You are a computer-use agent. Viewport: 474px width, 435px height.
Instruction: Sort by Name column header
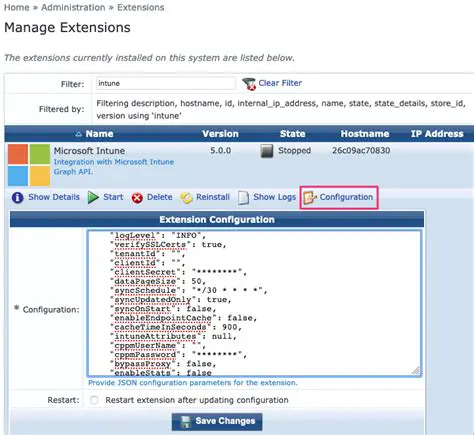coord(99,134)
